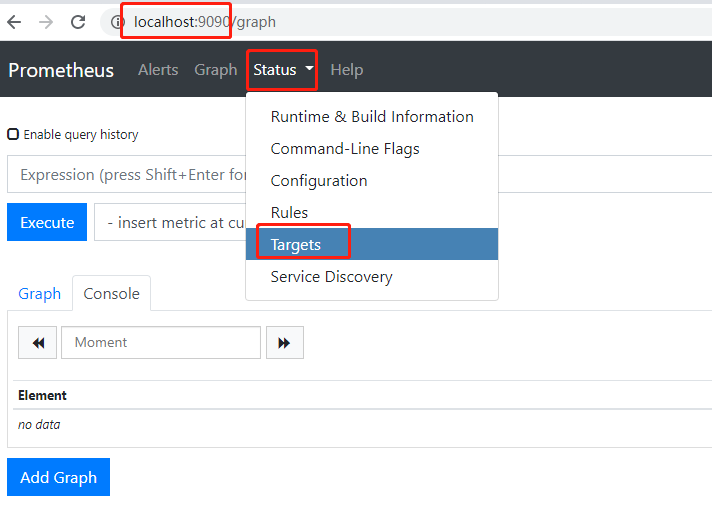Open Command-Line Flags entry
Image resolution: width=712 pixels, height=507 pixels.
click(372, 149)
